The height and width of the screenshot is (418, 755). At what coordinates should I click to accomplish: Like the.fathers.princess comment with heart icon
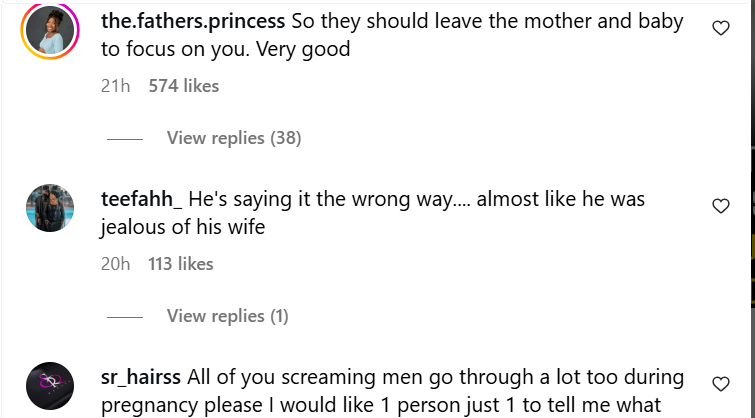point(720,29)
